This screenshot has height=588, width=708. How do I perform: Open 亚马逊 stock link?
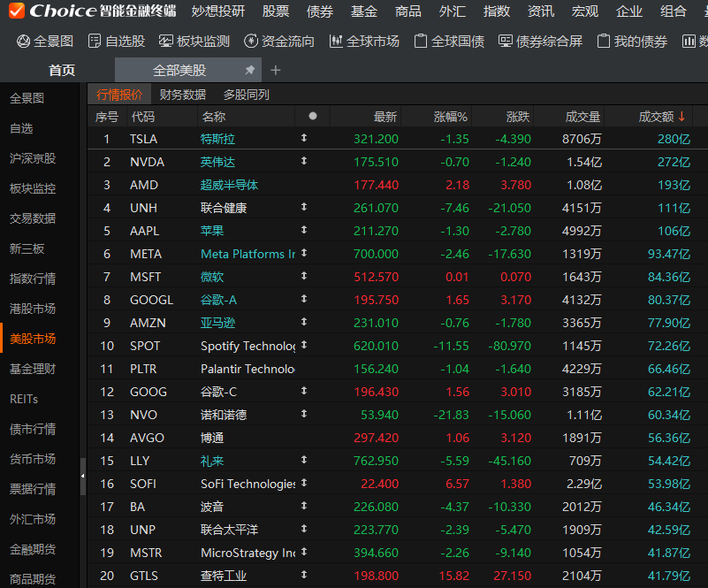coord(217,324)
